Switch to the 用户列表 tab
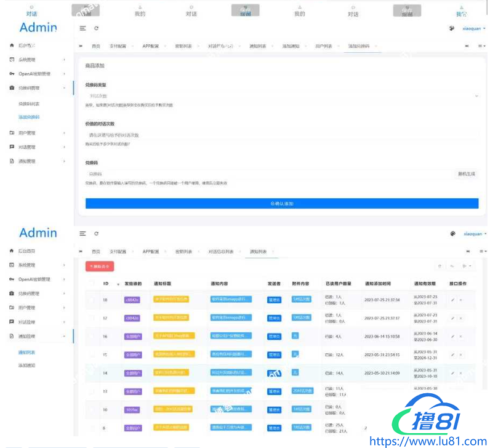 point(324,46)
